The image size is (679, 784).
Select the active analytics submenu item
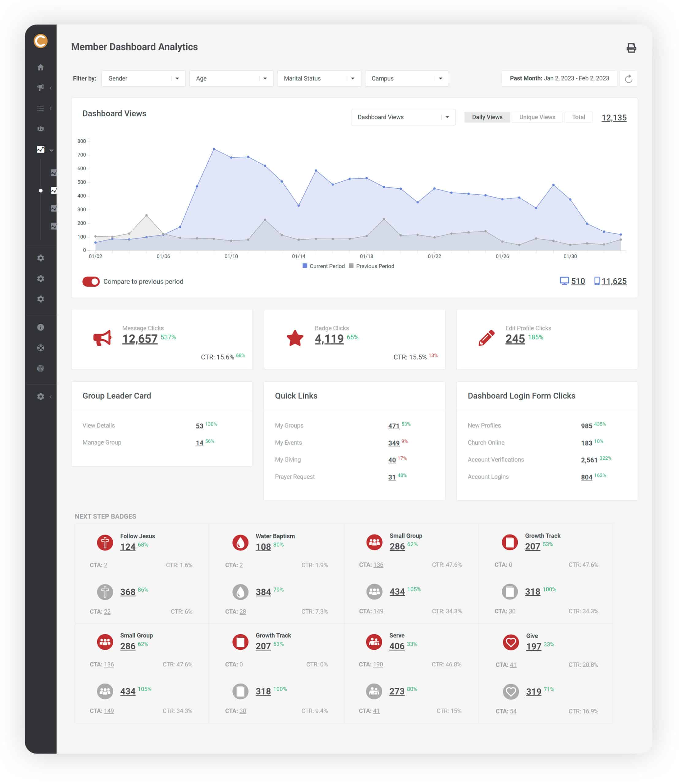click(x=53, y=190)
